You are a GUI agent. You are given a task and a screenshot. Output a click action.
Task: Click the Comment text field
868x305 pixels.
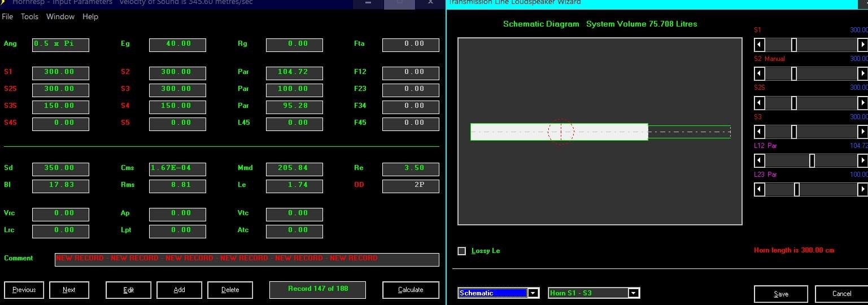[247, 259]
